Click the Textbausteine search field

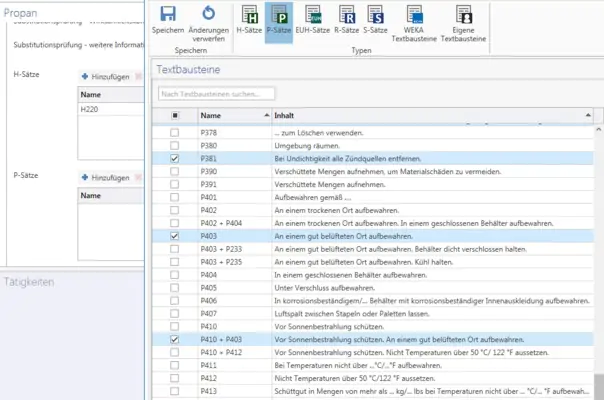(x=216, y=94)
